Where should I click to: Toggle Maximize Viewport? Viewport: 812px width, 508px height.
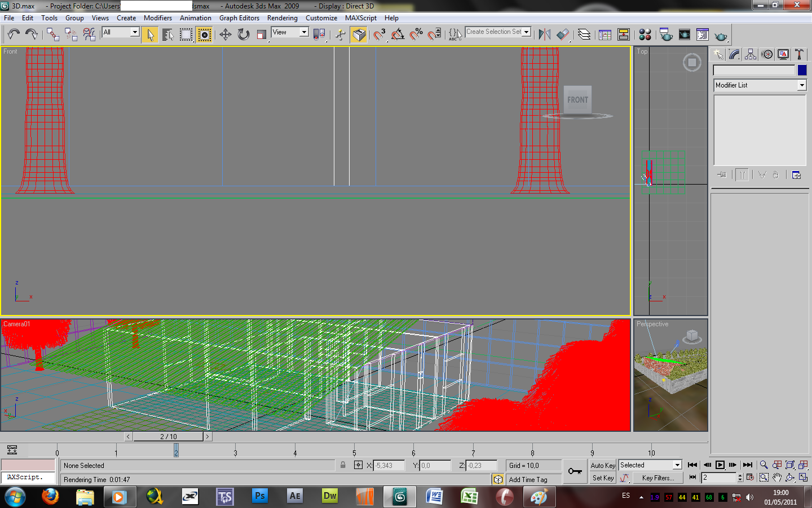click(804, 478)
